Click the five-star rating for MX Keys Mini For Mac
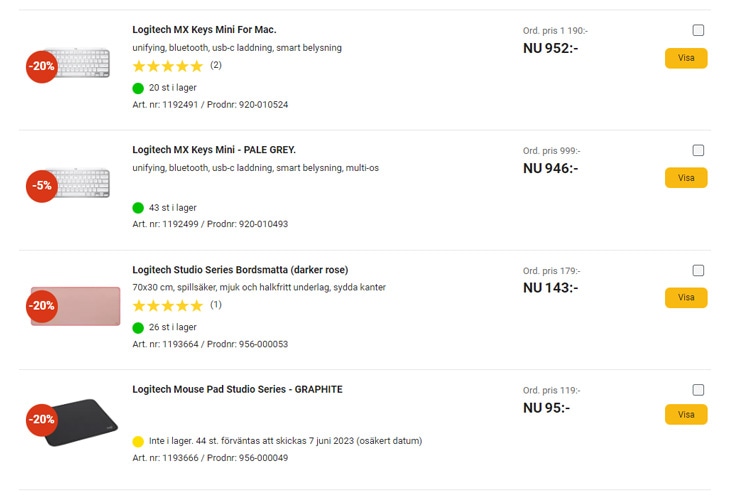Image resolution: width=730 pixels, height=499 pixels. pyautogui.click(x=168, y=66)
